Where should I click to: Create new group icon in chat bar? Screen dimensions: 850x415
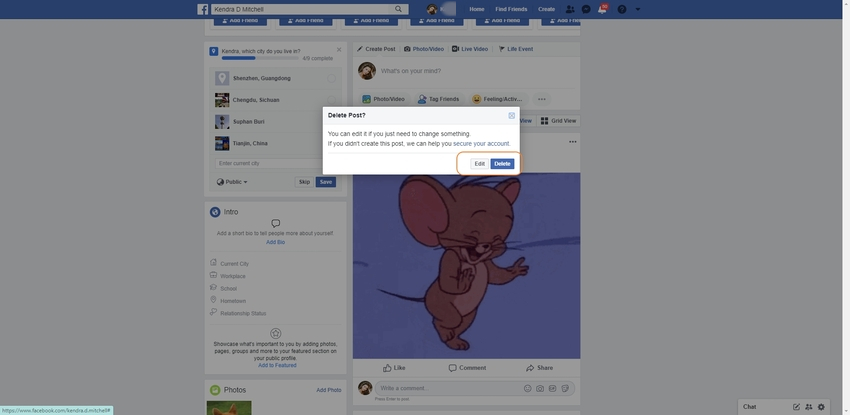tap(809, 407)
